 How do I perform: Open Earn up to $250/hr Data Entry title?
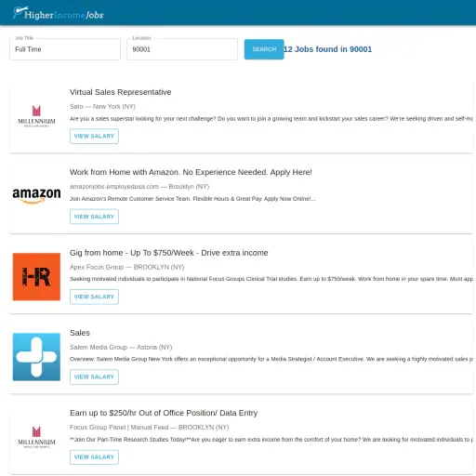(164, 413)
